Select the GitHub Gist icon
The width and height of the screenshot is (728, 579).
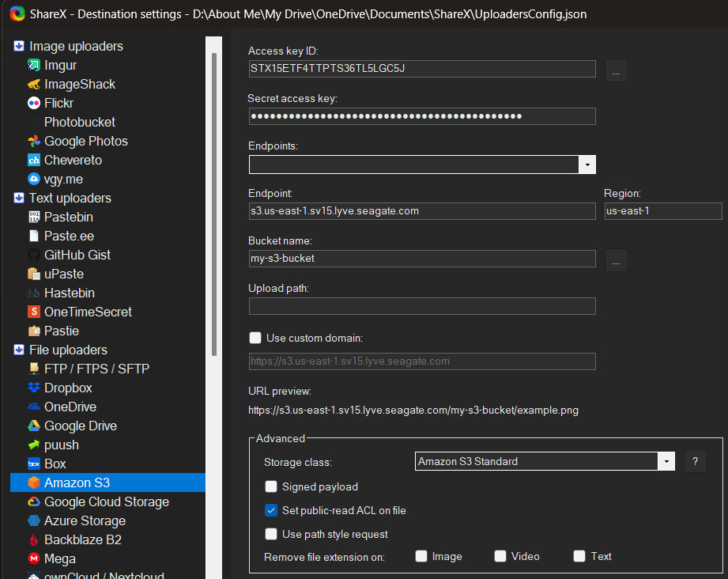[34, 255]
